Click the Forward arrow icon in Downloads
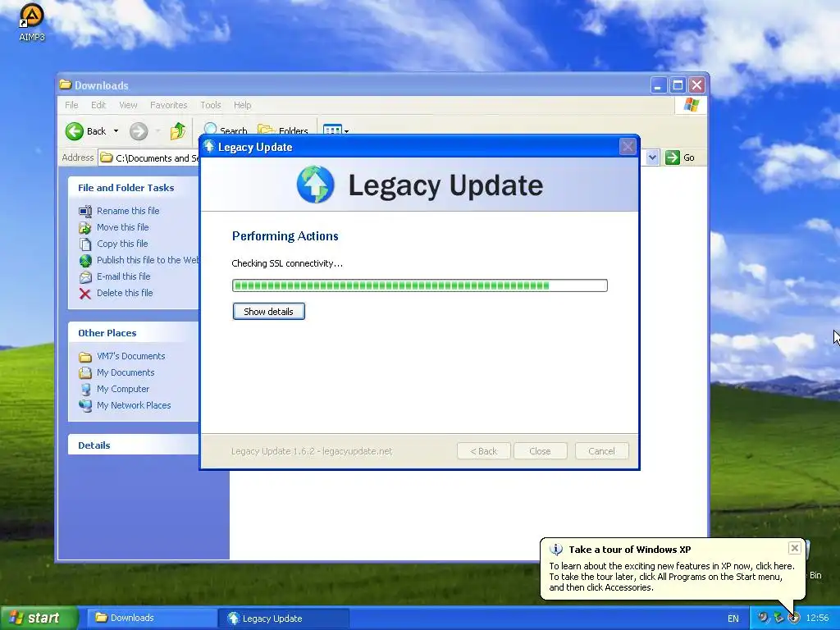The height and width of the screenshot is (630, 840). [139, 131]
